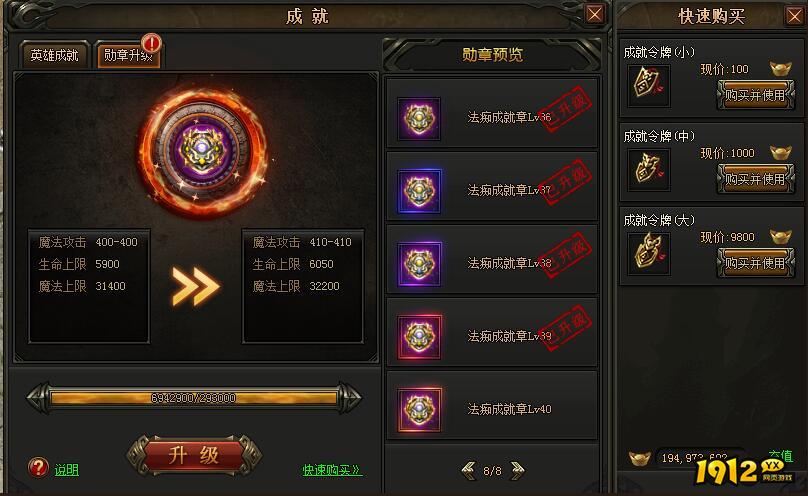
Task: Open the 快速购买 link
Action: point(332,470)
